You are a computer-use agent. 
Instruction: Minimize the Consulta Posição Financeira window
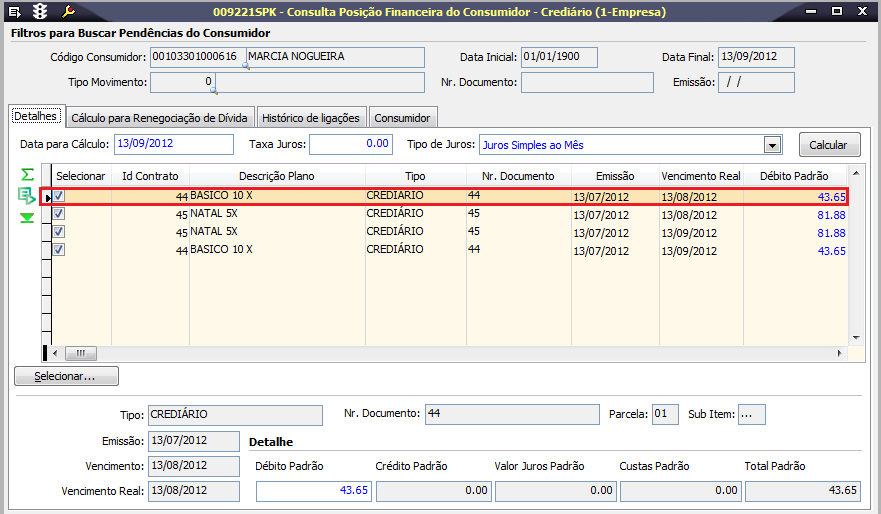click(811, 11)
